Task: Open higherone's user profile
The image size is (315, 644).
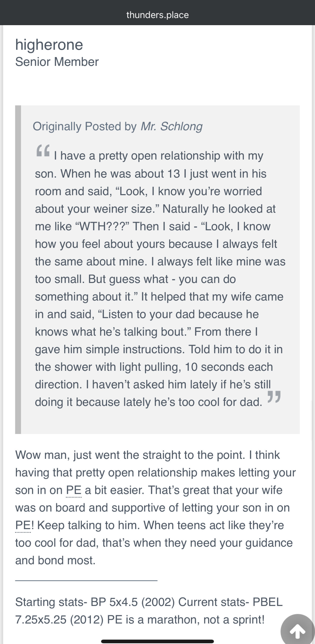Action: pos(49,45)
